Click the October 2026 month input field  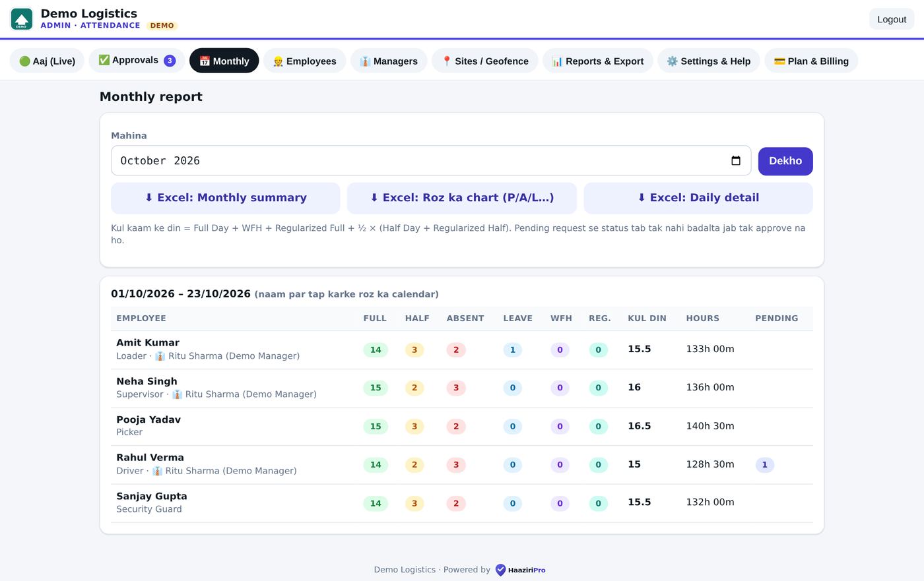click(x=431, y=161)
